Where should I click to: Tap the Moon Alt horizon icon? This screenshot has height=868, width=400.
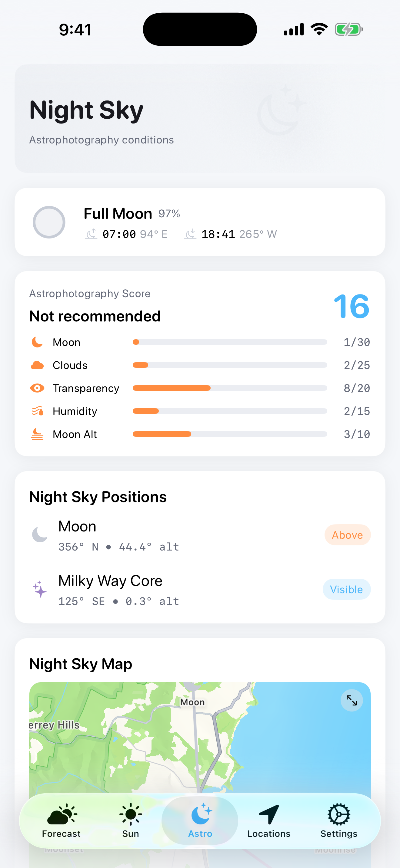(x=37, y=434)
